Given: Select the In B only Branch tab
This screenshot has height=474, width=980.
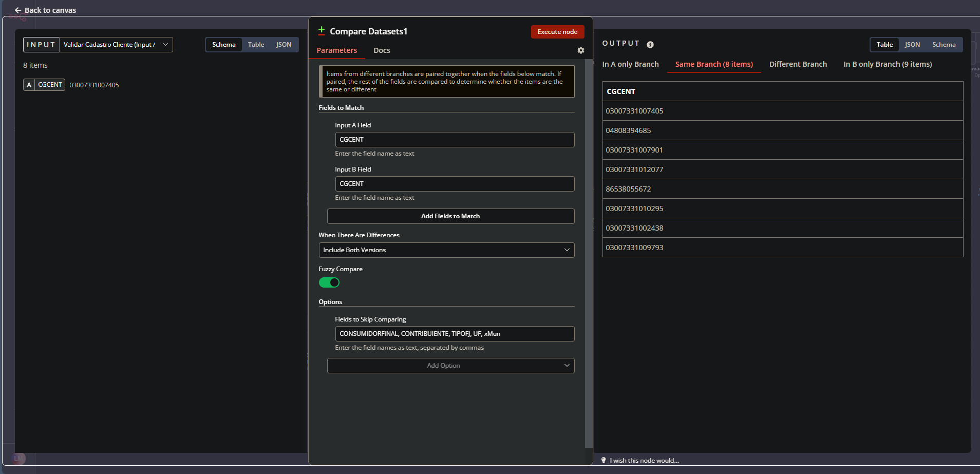Looking at the screenshot, I should click(x=887, y=64).
